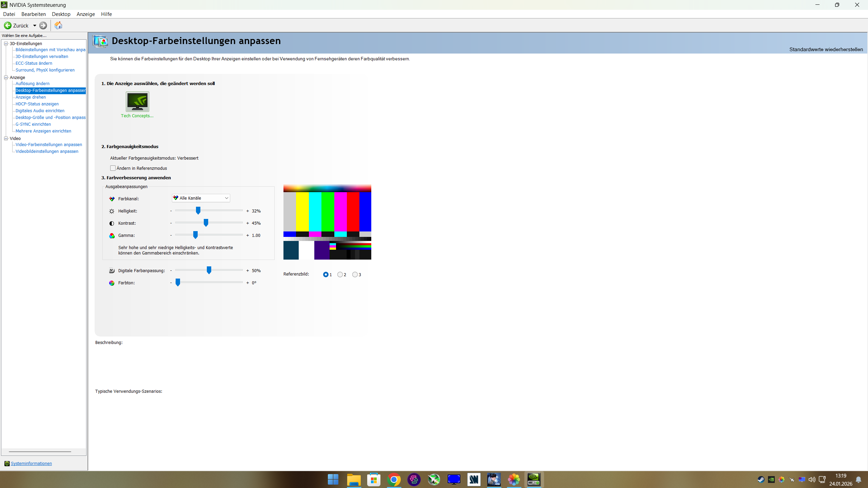Collapse the 3D-Einstellungen tree node
868x488 pixels.
point(6,43)
